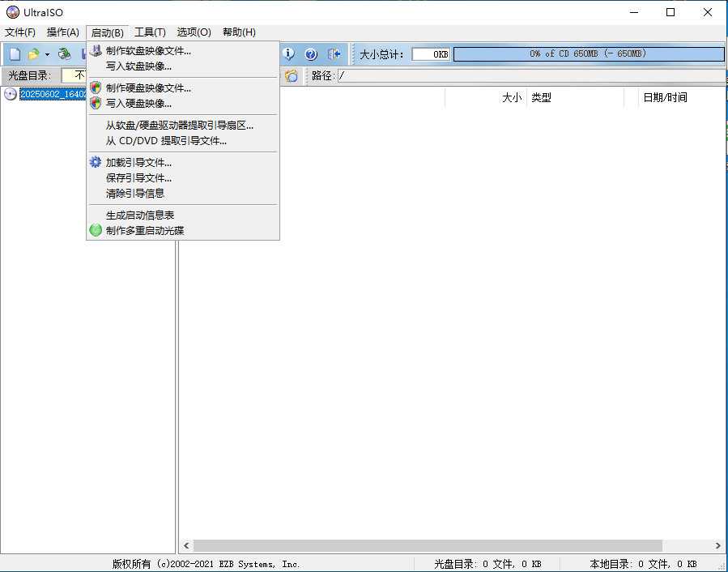
Task: Click the horizontal scrollbar thumb
Action: (428, 545)
